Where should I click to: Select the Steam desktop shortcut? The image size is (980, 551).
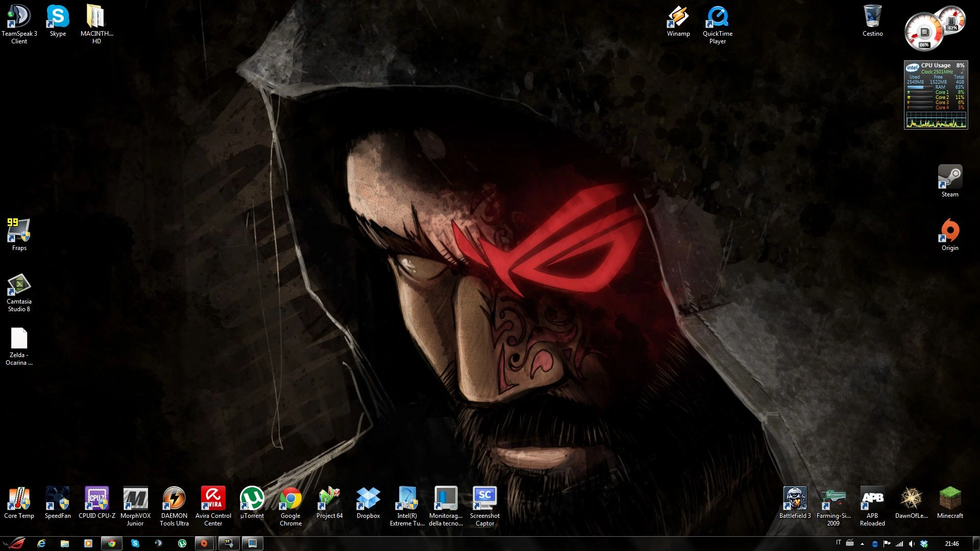click(950, 181)
